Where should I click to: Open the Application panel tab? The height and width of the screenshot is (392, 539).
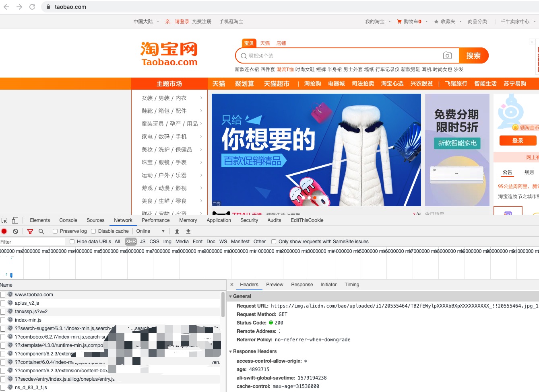[219, 220]
